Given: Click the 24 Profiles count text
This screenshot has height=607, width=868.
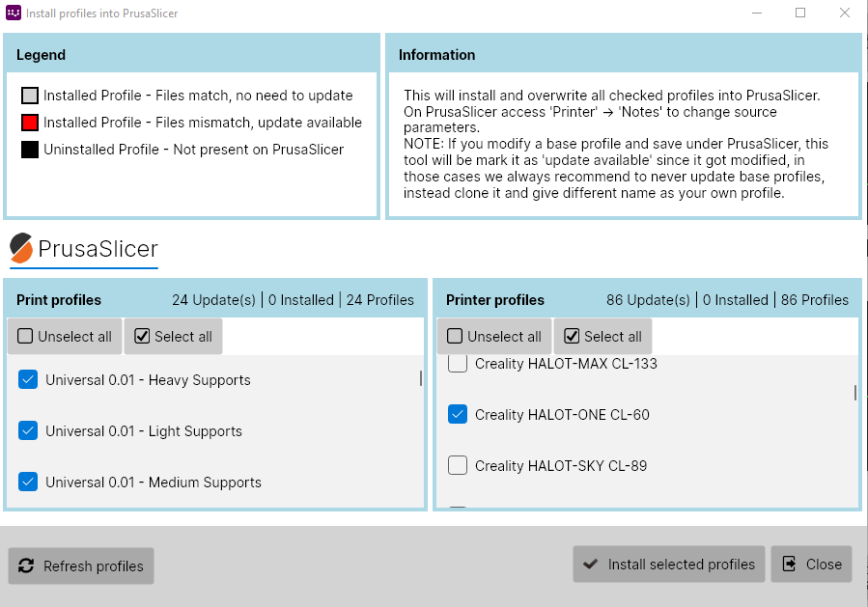Looking at the screenshot, I should [380, 300].
